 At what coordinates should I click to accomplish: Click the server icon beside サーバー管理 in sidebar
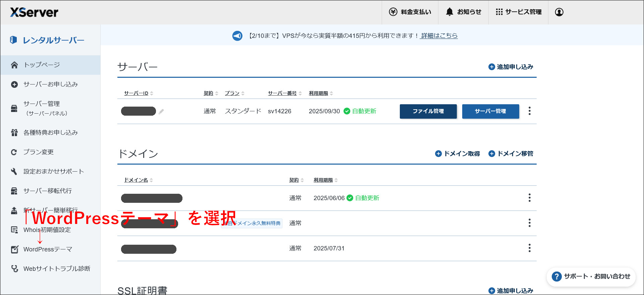[x=14, y=109]
